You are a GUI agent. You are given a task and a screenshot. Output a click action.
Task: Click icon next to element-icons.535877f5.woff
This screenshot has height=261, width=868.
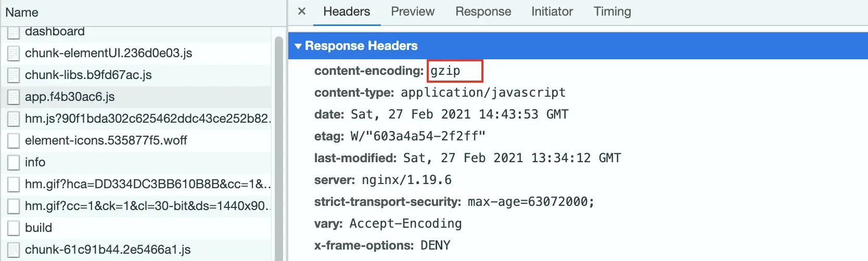pyautogui.click(x=14, y=140)
